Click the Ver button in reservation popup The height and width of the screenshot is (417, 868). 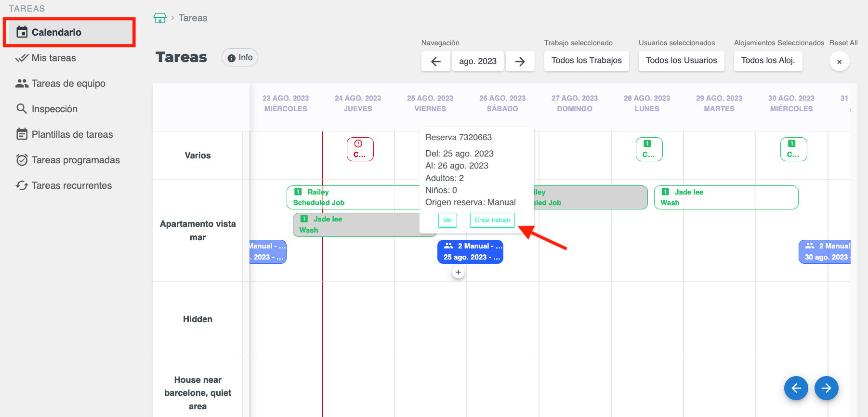[447, 220]
